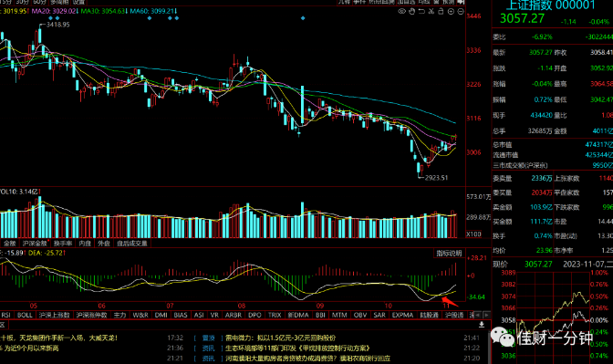This screenshot has height=364, width=613.
Task: Click the 3418.95 high price marker
Action: tap(57, 25)
